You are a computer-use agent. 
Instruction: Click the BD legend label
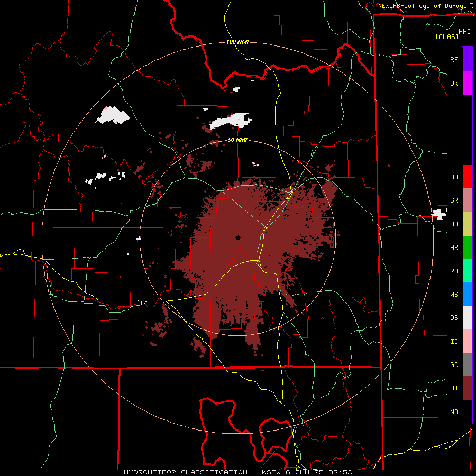click(x=454, y=224)
